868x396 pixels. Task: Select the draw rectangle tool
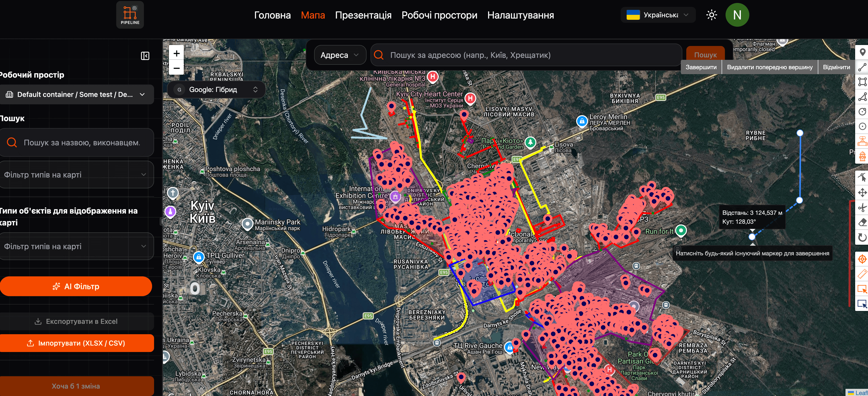coord(862,82)
